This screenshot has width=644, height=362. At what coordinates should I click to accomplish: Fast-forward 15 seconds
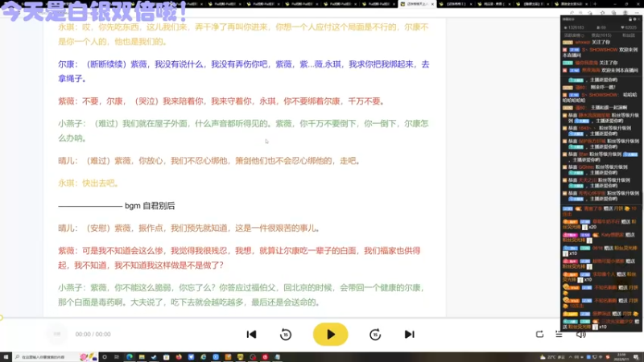click(x=374, y=335)
